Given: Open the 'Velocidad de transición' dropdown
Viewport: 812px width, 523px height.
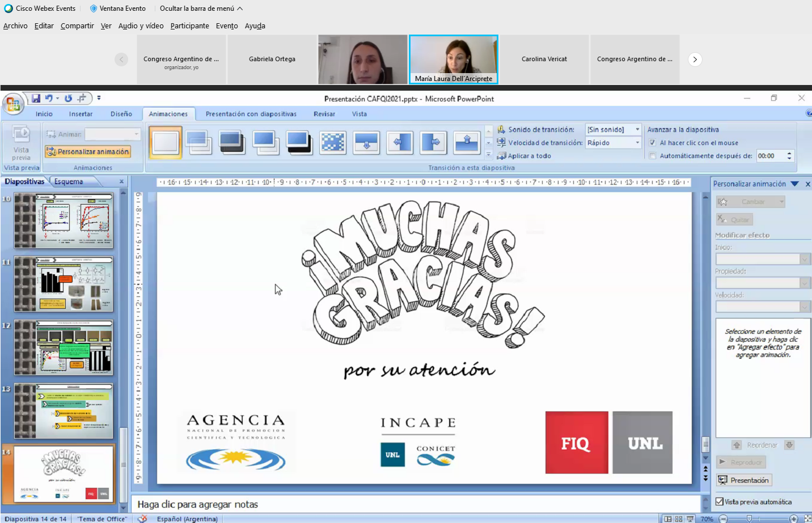Looking at the screenshot, I should [x=637, y=143].
